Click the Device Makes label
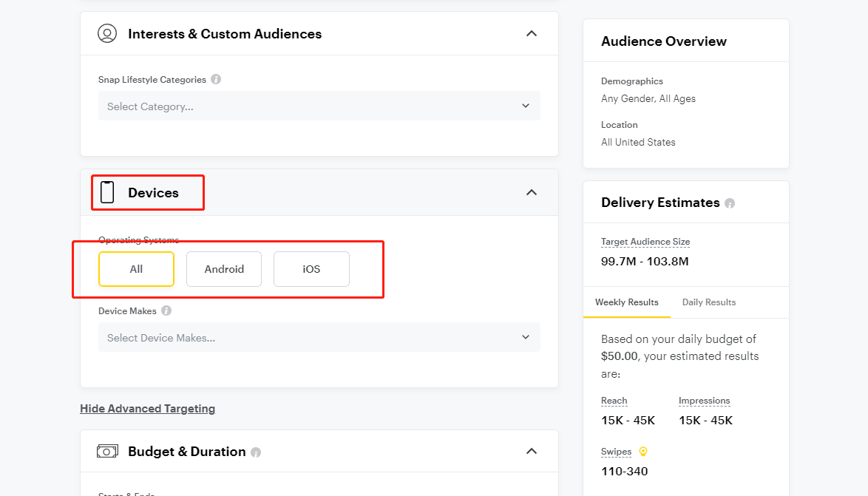868x496 pixels. point(127,311)
